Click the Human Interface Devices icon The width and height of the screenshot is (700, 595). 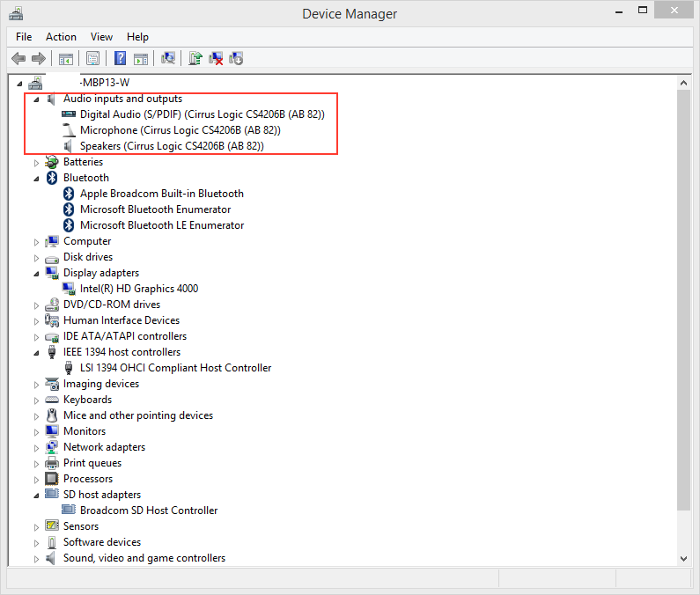click(52, 320)
